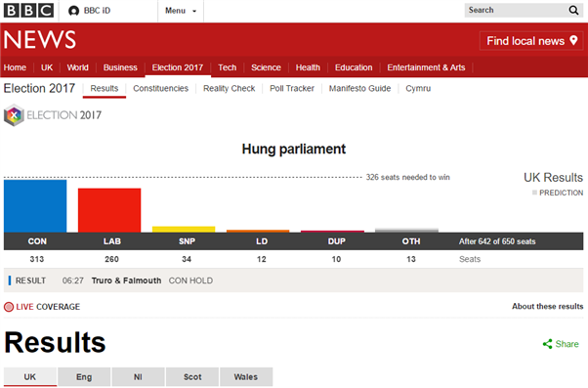Open About these results link
Screen dimensions: 588x388
[x=548, y=306]
